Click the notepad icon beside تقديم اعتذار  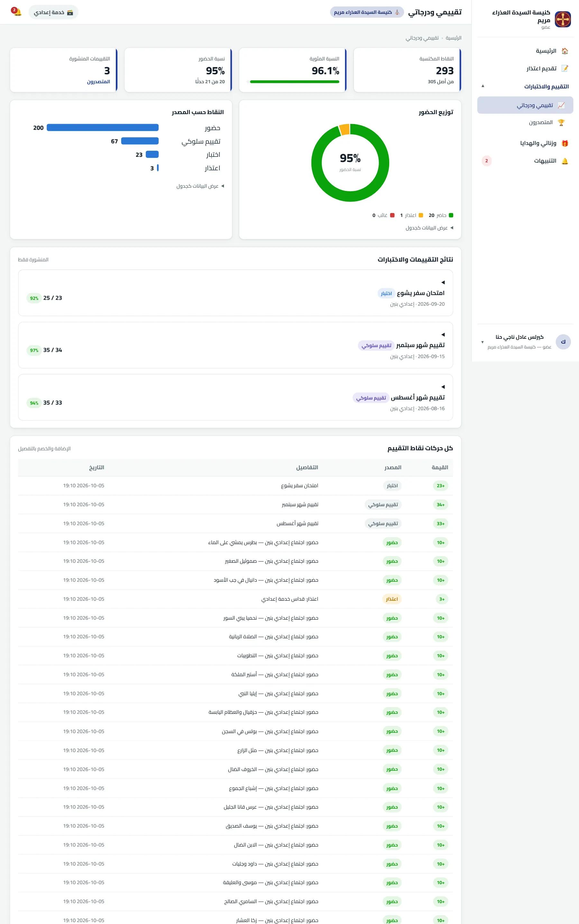pos(565,68)
